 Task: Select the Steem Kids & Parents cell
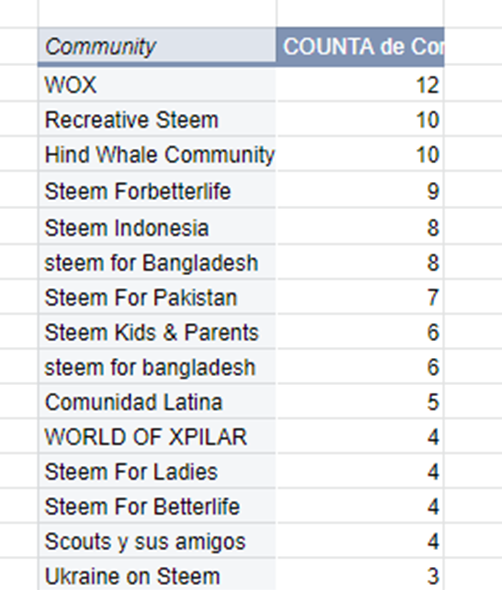tap(157, 332)
